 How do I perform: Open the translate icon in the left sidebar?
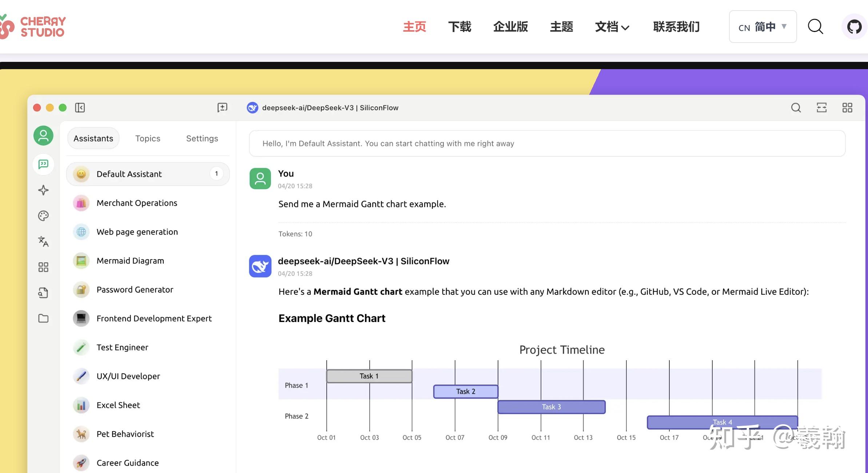click(43, 241)
